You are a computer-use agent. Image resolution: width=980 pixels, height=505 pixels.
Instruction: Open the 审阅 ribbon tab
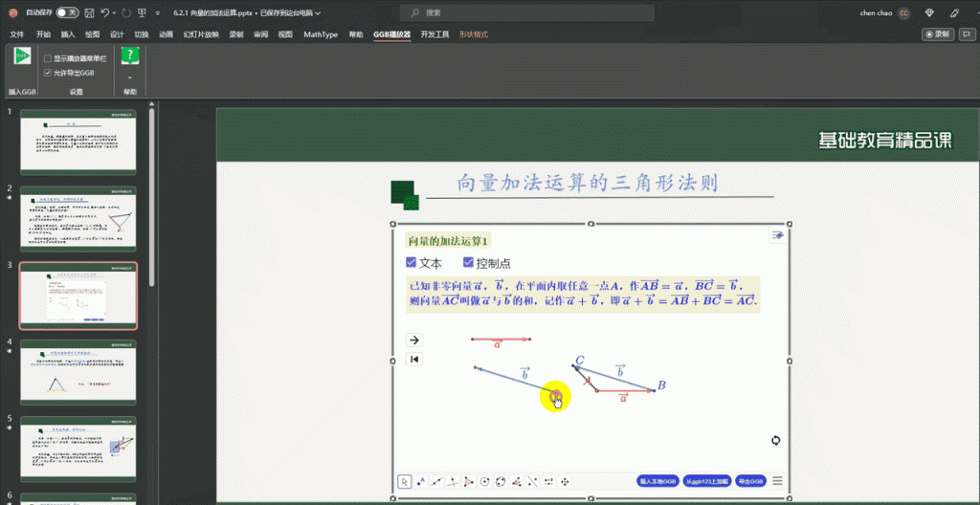(260, 34)
